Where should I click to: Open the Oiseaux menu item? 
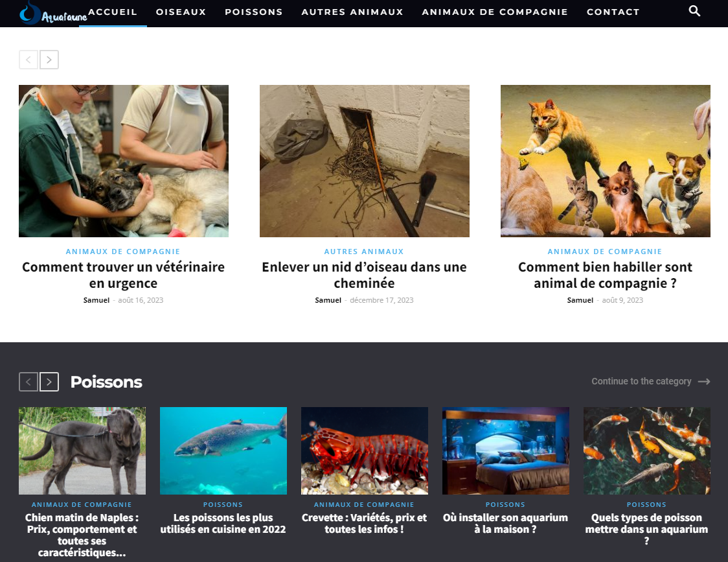click(x=181, y=12)
